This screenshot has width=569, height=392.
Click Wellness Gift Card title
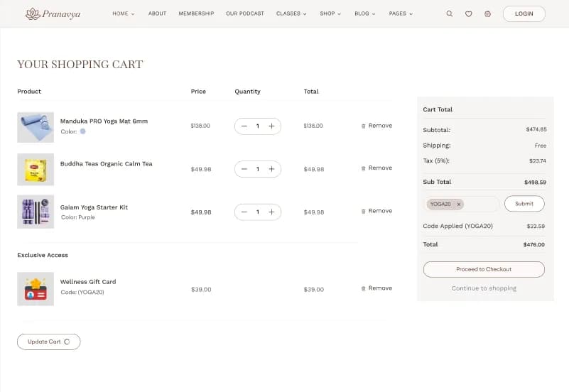88,282
